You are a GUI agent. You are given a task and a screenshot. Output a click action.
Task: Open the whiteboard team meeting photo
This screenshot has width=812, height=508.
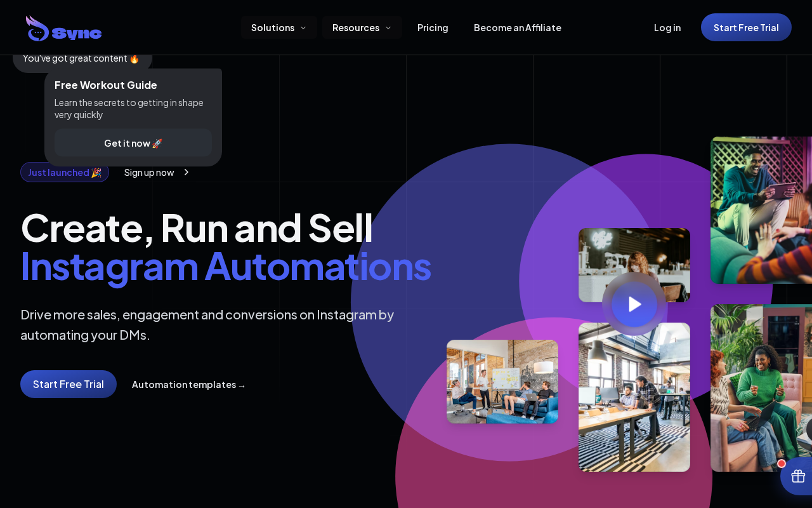tap(502, 382)
